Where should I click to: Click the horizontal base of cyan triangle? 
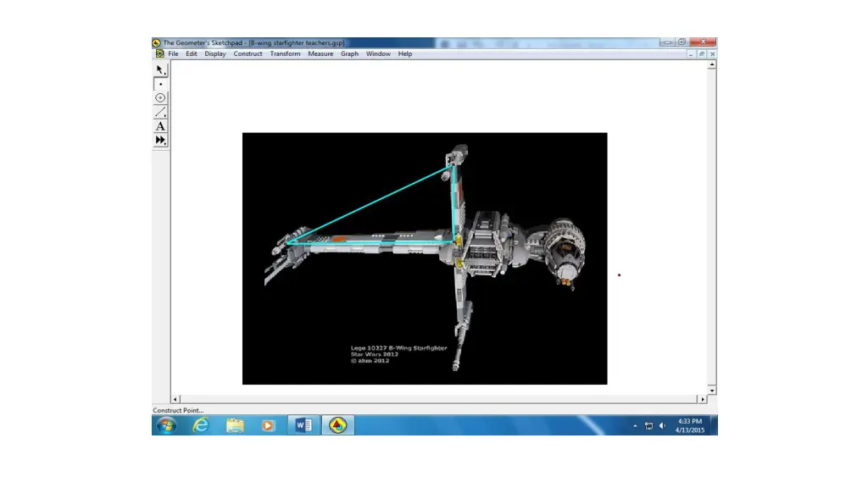(370, 242)
